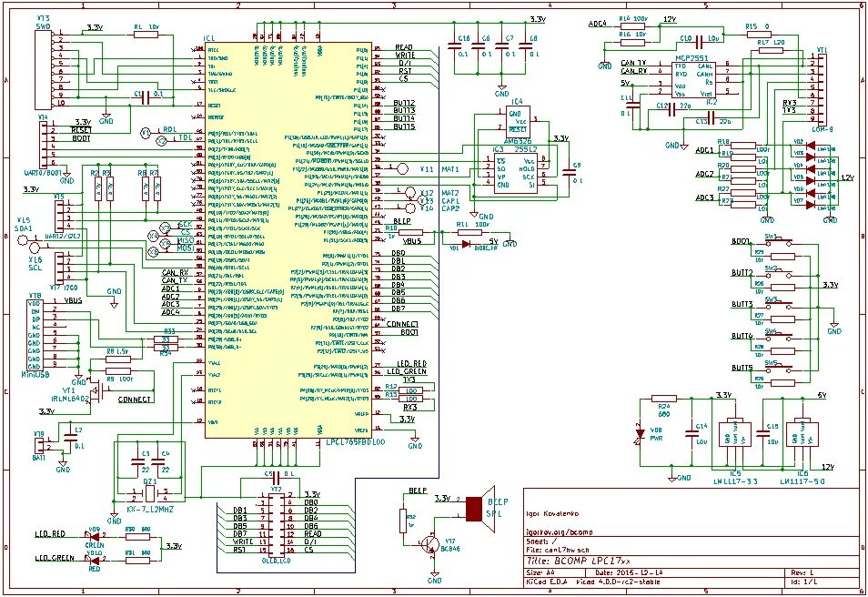Click the OLED_LCD connector label
This screenshot has width=868, height=597.
click(x=277, y=561)
